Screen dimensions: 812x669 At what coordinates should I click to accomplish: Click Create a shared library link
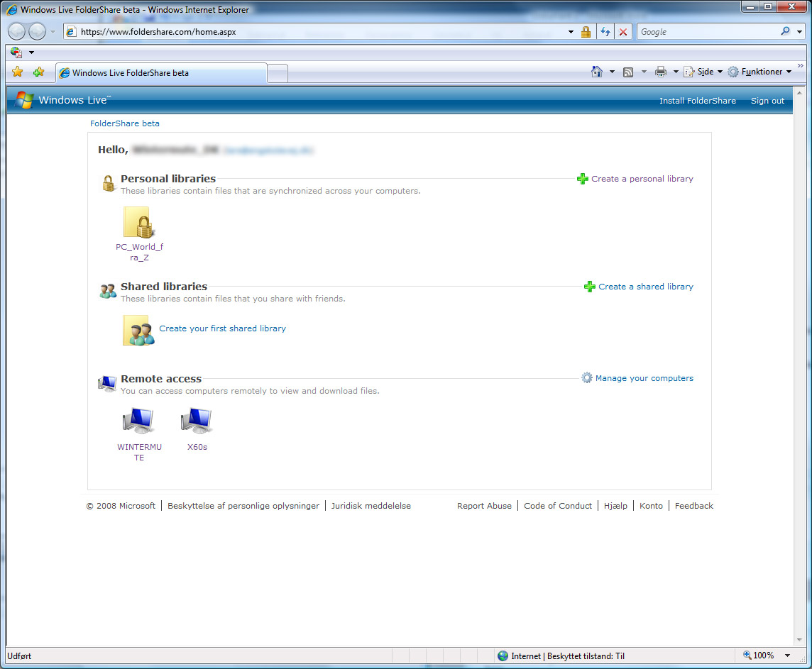(x=645, y=287)
